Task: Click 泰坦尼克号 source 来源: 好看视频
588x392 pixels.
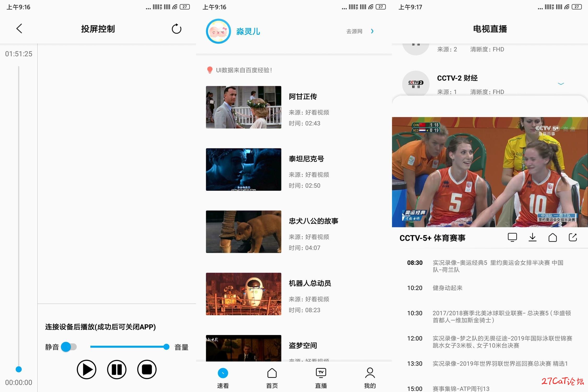Action: [309, 175]
